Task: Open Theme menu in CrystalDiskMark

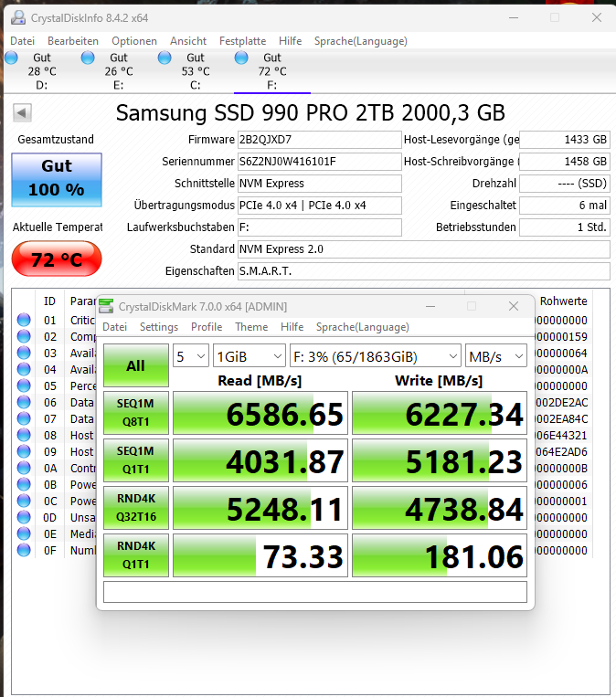Action: point(251,327)
